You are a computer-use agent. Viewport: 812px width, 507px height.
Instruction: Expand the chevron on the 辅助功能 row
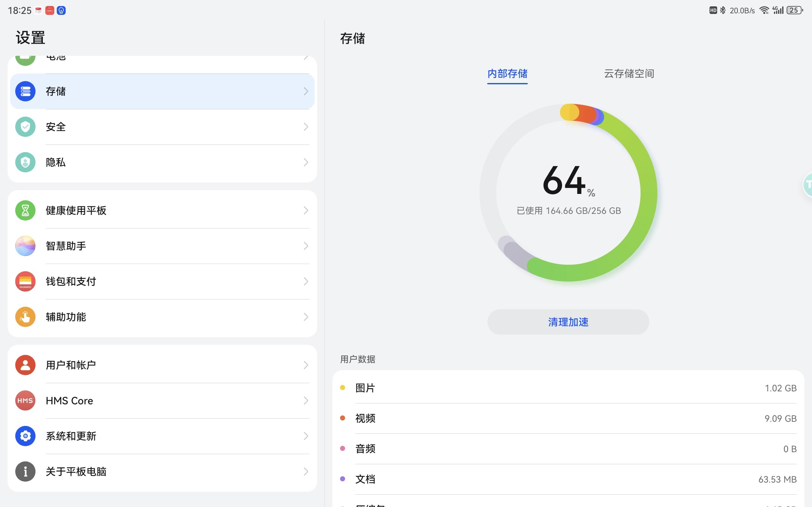[306, 317]
